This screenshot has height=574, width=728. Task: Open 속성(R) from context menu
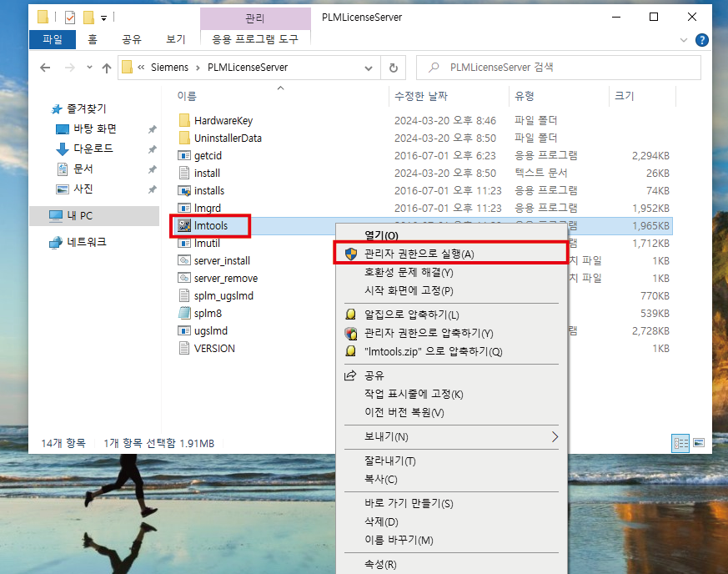point(451,565)
